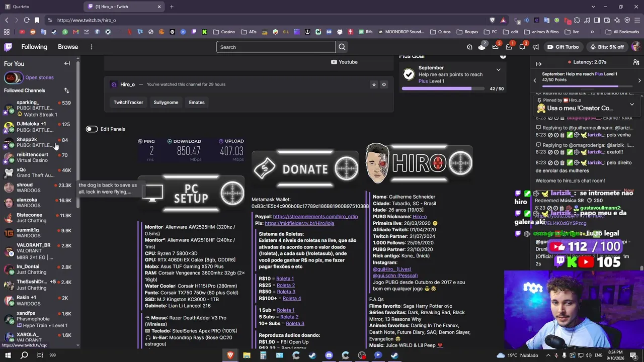This screenshot has height=362, width=644.
Task: Collapse the chat panel
Action: click(x=538, y=64)
